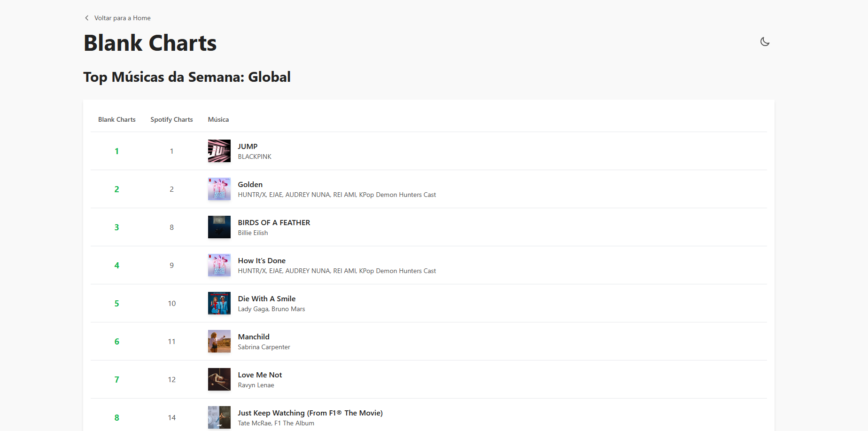
Task: Click Spotify rank 12 for Love Me Not
Action: click(x=172, y=380)
